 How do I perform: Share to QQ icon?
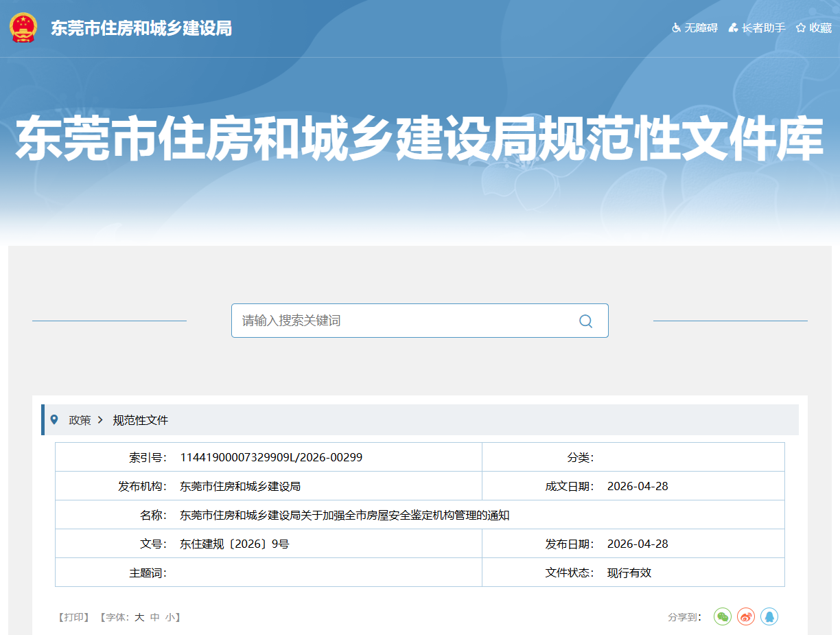[x=769, y=616]
